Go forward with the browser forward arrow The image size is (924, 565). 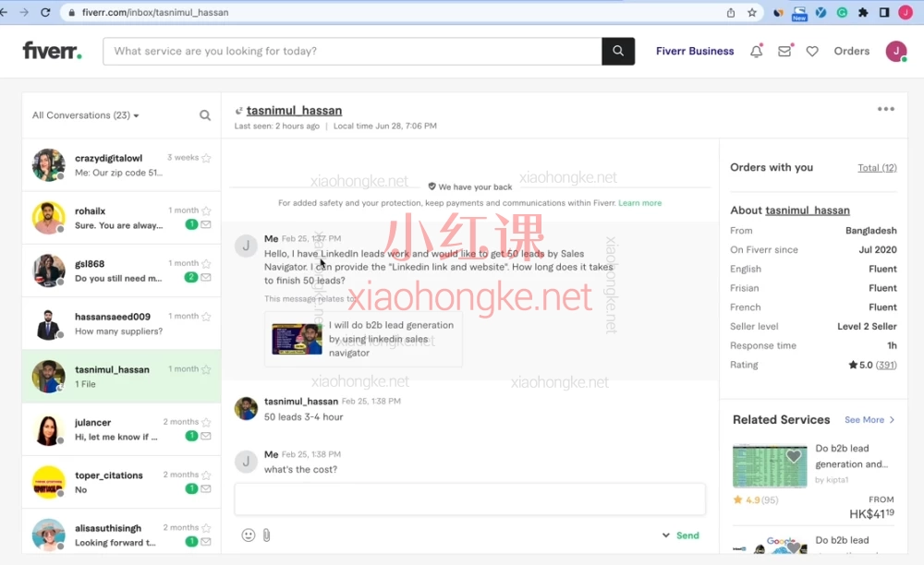pos(24,12)
